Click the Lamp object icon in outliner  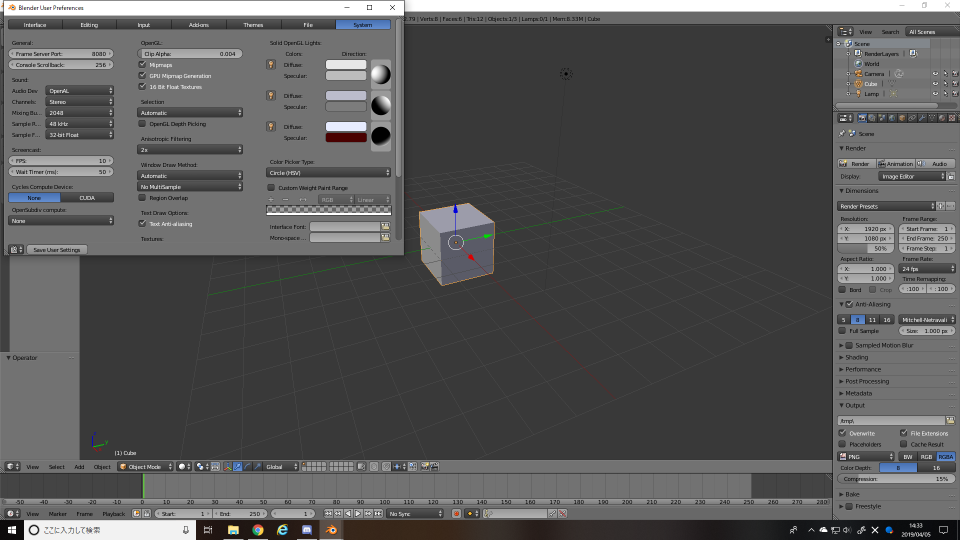pyautogui.click(x=858, y=94)
